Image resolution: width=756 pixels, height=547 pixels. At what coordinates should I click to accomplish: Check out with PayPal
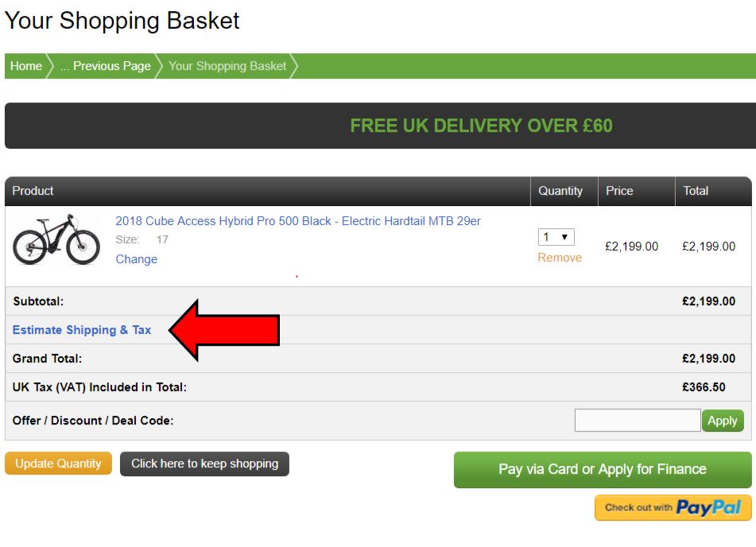(x=673, y=507)
